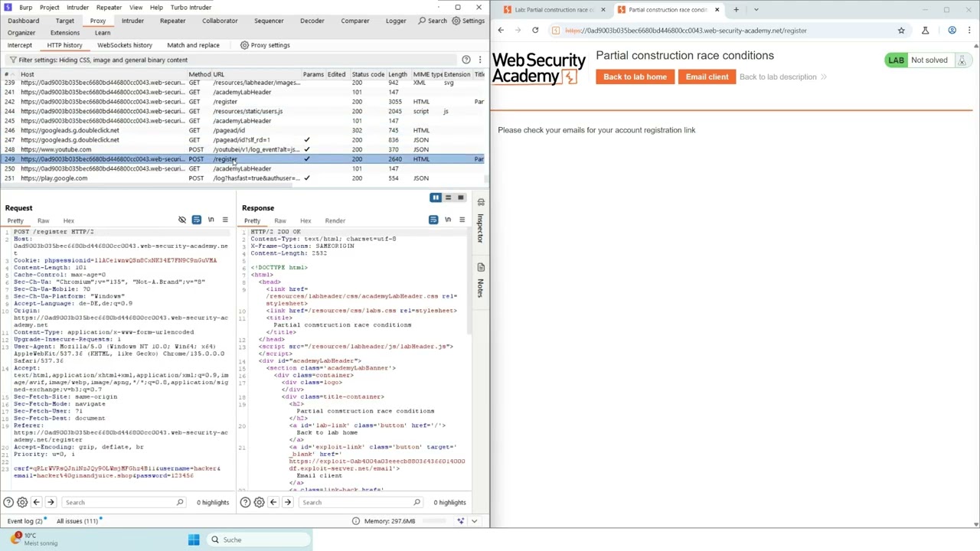Open Burp global Settings
Screen dimensions: 980x551
coord(468,21)
